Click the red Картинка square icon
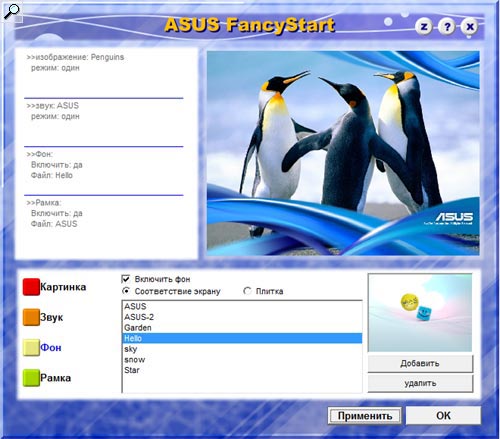500x439 pixels. (x=31, y=287)
